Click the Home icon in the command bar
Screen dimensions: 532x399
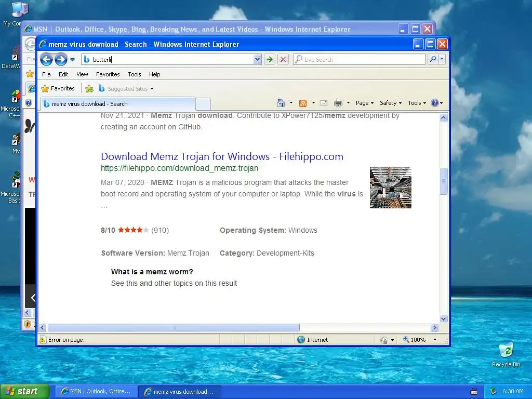(281, 103)
